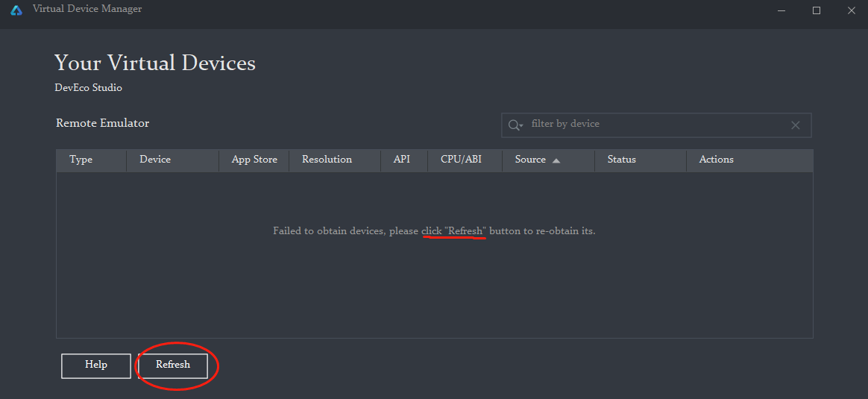868x399 pixels.
Task: Select the 'Failed to obtain devices' message text
Action: [x=434, y=230]
